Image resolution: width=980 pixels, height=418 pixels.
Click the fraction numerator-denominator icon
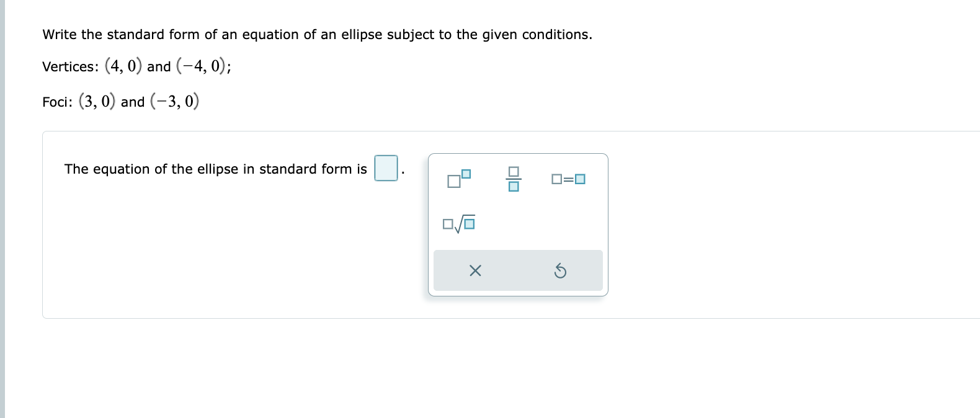coord(514,180)
